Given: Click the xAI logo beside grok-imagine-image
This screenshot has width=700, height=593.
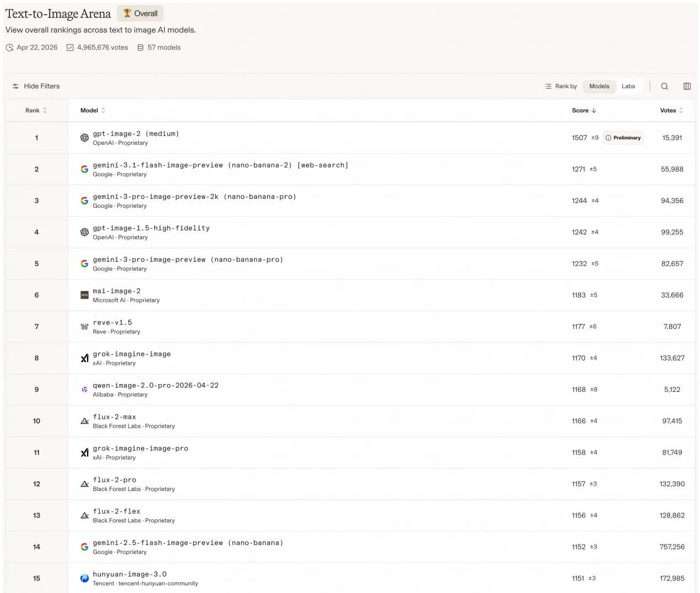Looking at the screenshot, I should point(84,358).
